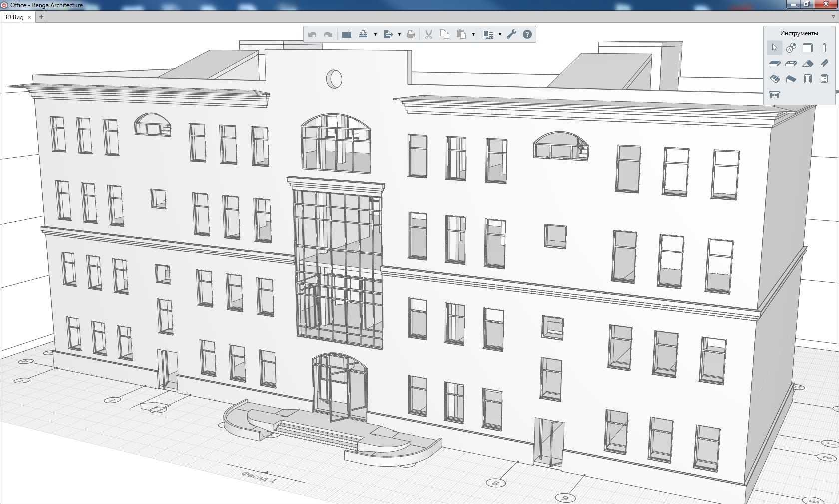Select the Column tool
The width and height of the screenshot is (839, 504).
[824, 48]
